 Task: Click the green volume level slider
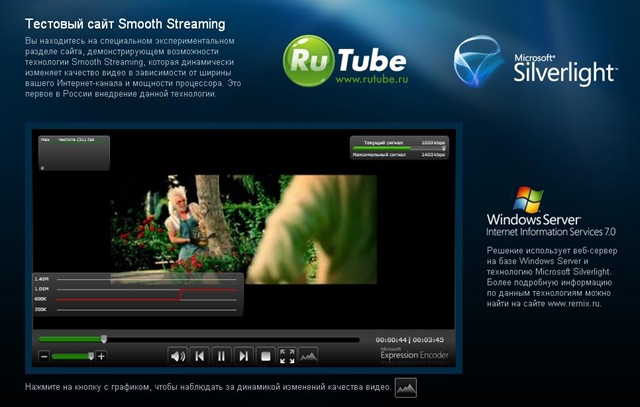tap(73, 356)
